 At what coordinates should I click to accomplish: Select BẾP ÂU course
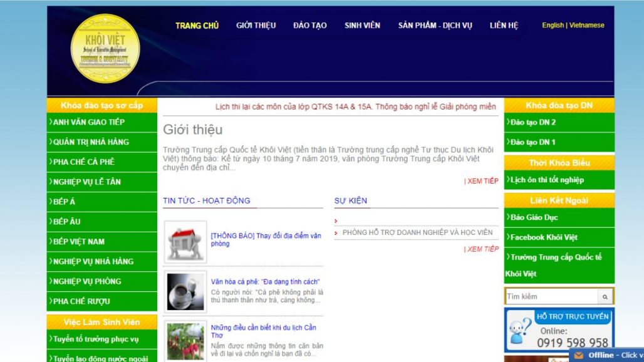tap(102, 222)
